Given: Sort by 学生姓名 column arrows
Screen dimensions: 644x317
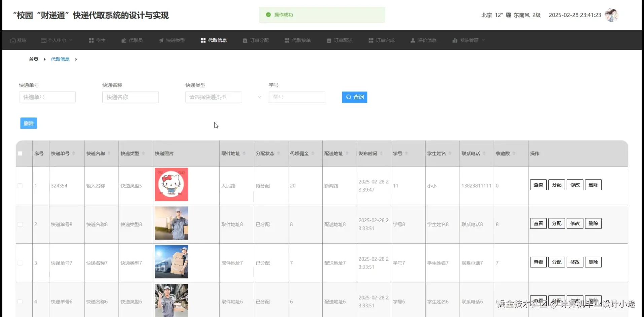Looking at the screenshot, I should tap(450, 153).
